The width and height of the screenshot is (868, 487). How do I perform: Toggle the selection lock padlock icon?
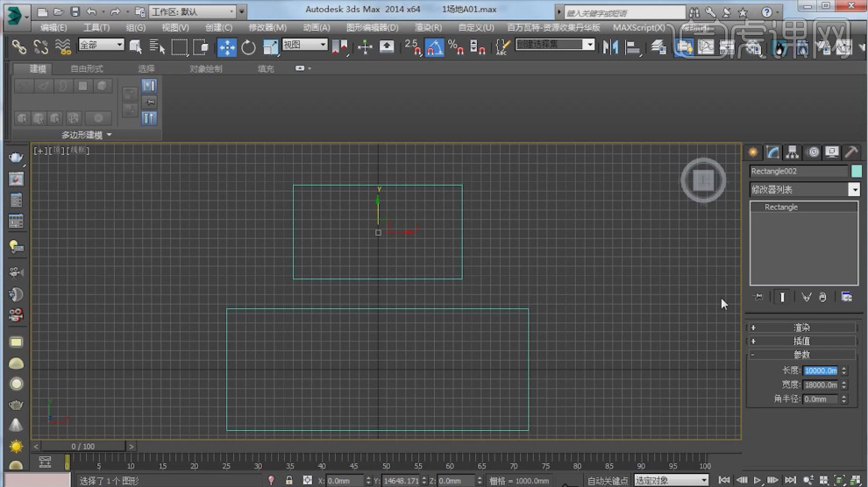[288, 480]
